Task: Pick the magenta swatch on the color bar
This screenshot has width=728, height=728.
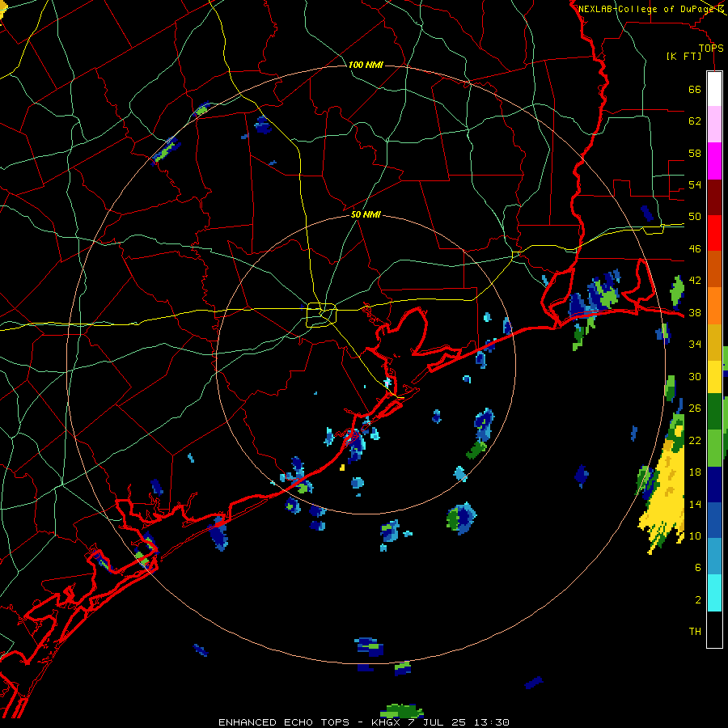Action: point(714,161)
